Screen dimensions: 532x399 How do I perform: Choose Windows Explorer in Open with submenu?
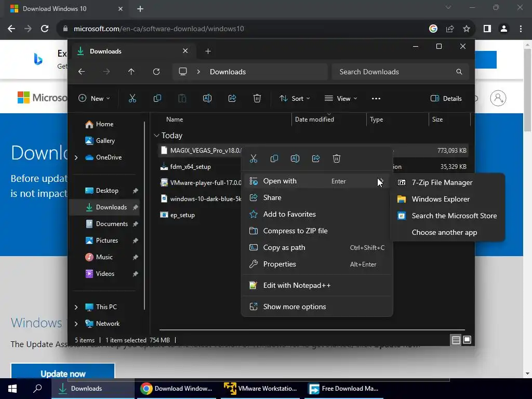click(447, 199)
